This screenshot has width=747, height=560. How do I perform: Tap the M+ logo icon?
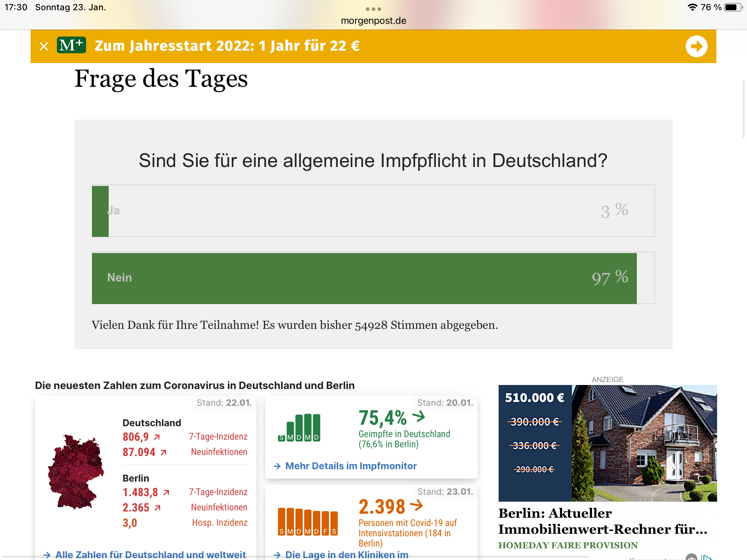click(71, 45)
